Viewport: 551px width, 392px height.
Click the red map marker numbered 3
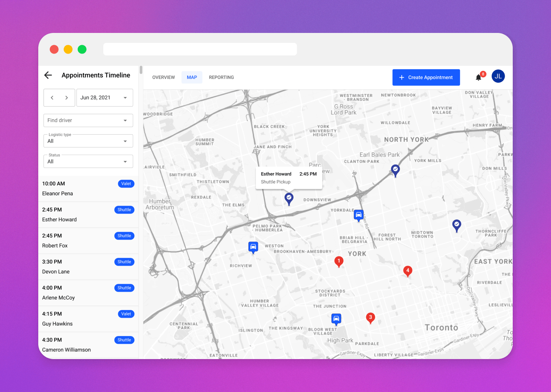(x=370, y=317)
